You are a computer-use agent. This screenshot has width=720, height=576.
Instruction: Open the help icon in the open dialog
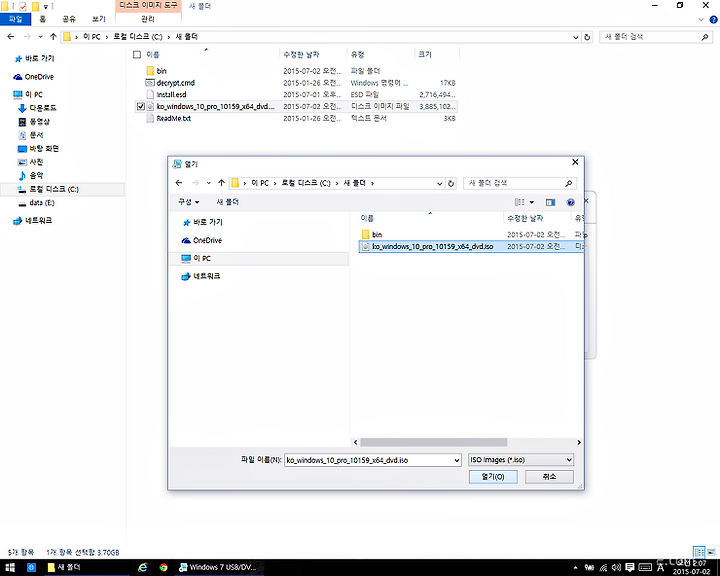[x=571, y=202]
